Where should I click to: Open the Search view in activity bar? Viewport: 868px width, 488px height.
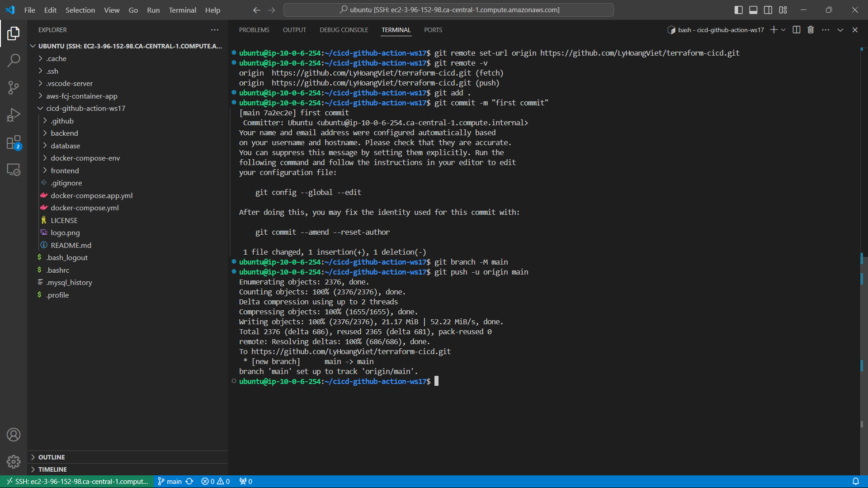14,60
